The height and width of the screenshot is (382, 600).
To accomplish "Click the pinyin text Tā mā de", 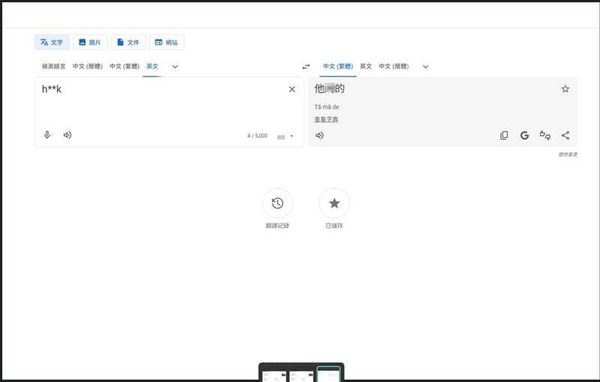I will (327, 107).
